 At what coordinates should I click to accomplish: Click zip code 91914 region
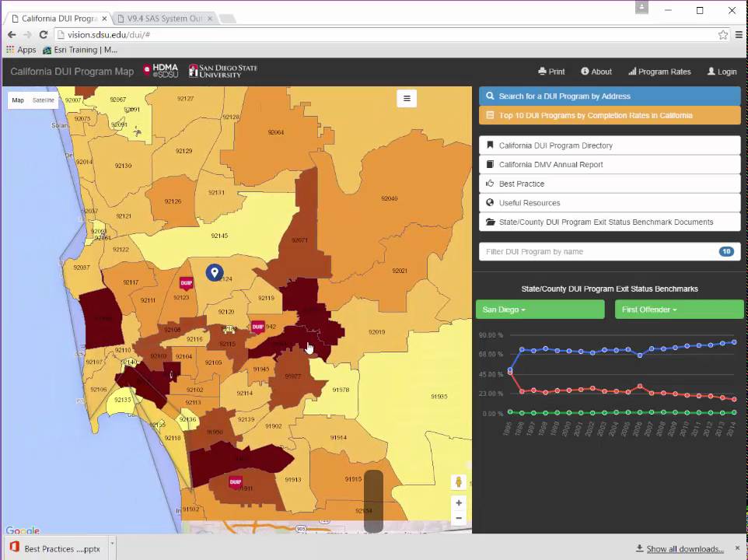coord(338,437)
